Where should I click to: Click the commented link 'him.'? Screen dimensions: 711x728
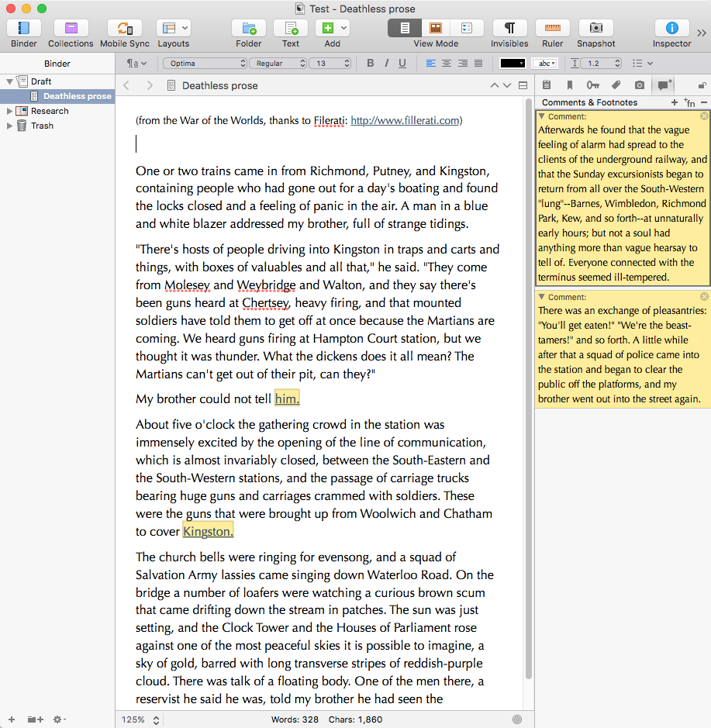287,399
